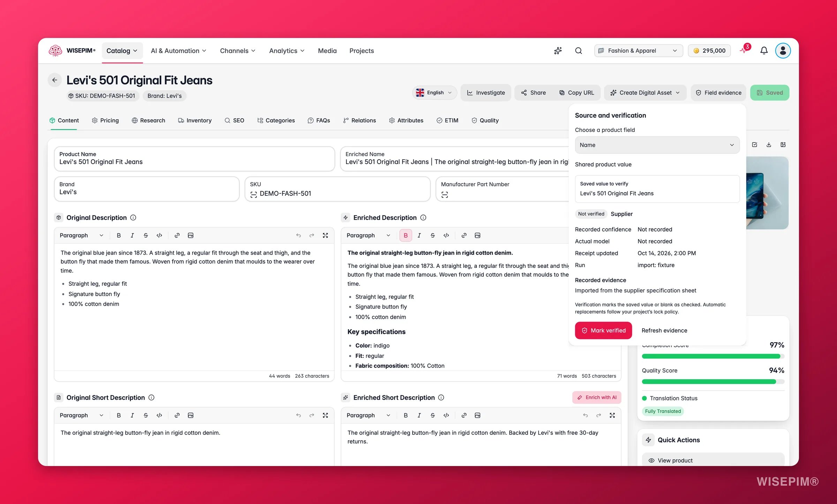This screenshot has width=837, height=504.
Task: Click the Field evidence button
Action: click(x=718, y=93)
